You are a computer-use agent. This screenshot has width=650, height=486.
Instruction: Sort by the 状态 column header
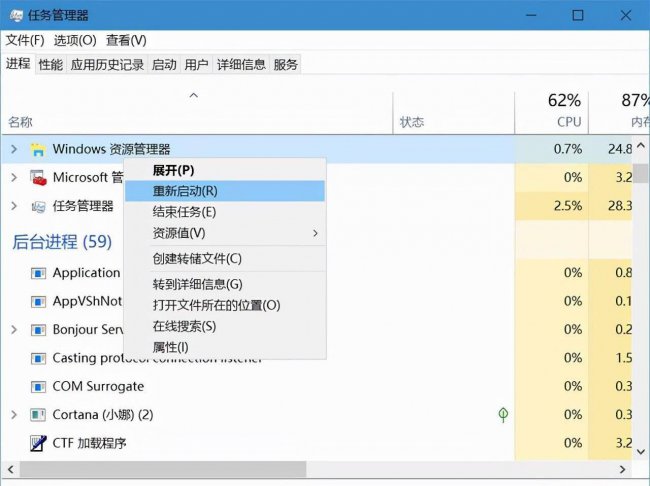pos(454,113)
